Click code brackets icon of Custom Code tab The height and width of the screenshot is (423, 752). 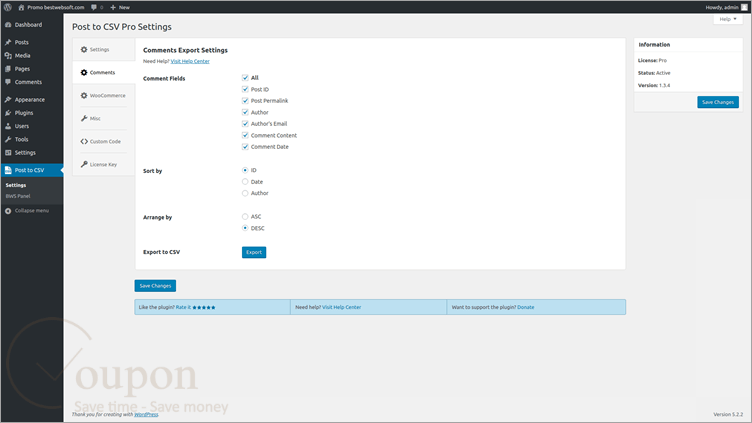click(84, 141)
